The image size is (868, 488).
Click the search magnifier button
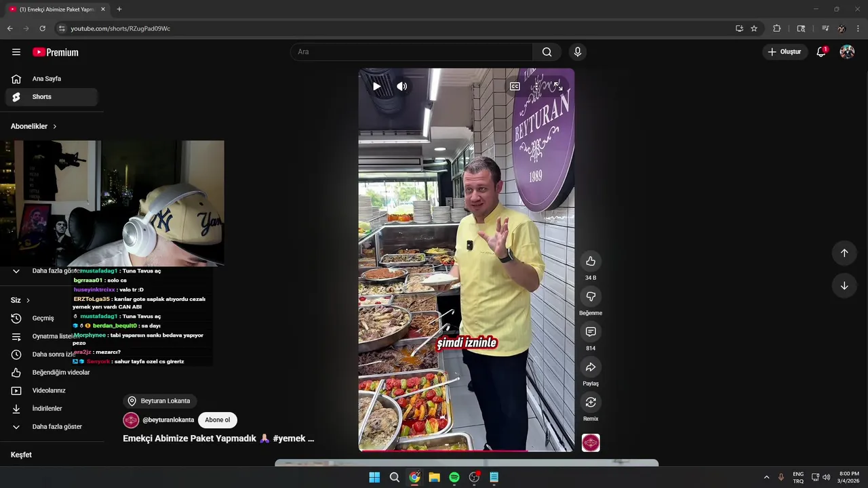pos(547,52)
